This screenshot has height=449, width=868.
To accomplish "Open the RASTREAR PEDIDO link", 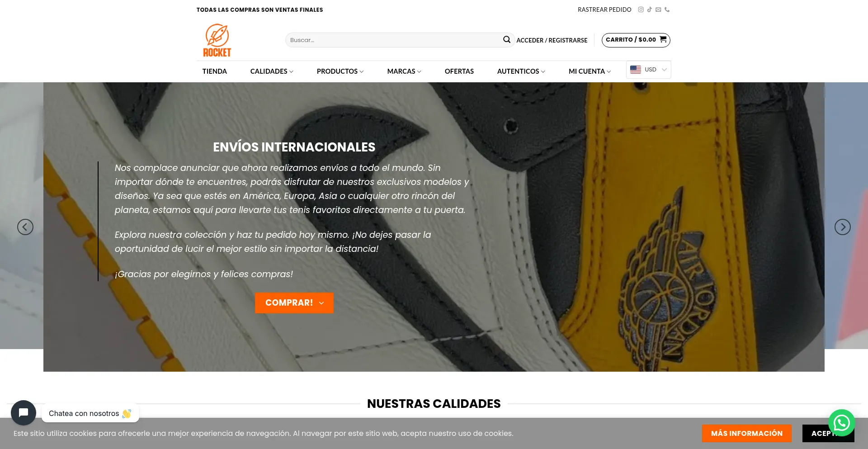I will coord(604,9).
